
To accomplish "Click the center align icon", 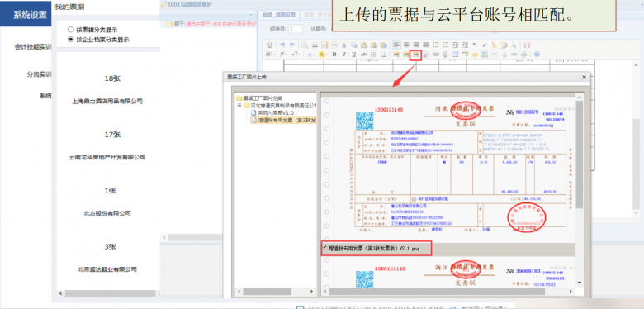I will pos(406,45).
